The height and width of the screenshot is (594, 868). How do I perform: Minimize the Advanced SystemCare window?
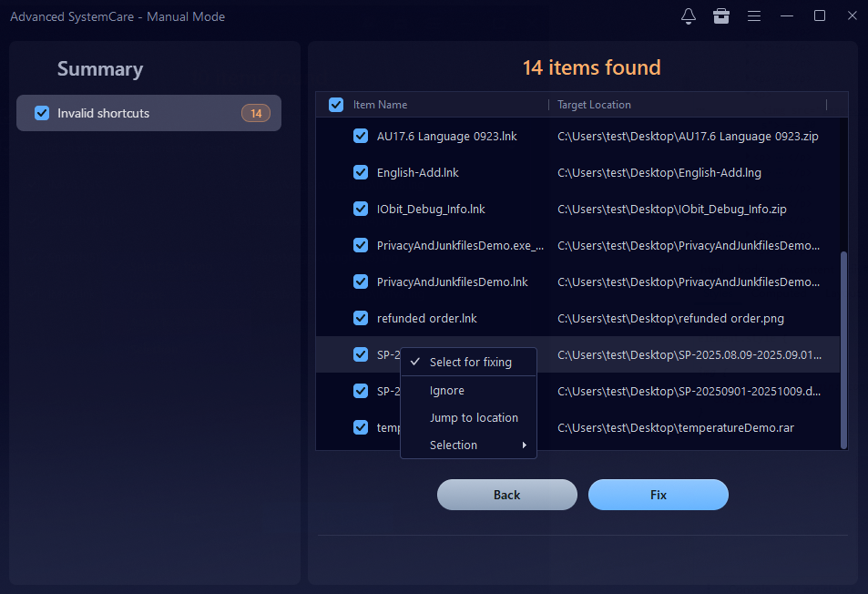point(787,16)
